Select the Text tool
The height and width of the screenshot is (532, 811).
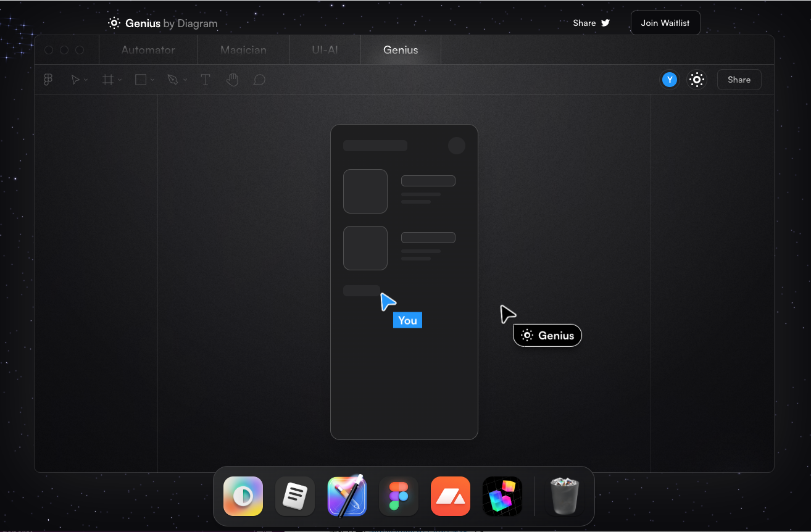pos(206,80)
